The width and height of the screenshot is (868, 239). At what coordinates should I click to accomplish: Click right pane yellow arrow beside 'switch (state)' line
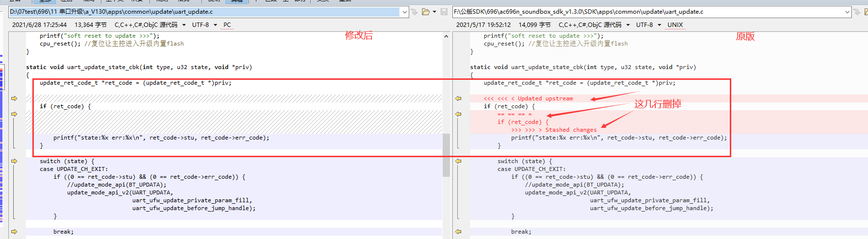tap(458, 161)
